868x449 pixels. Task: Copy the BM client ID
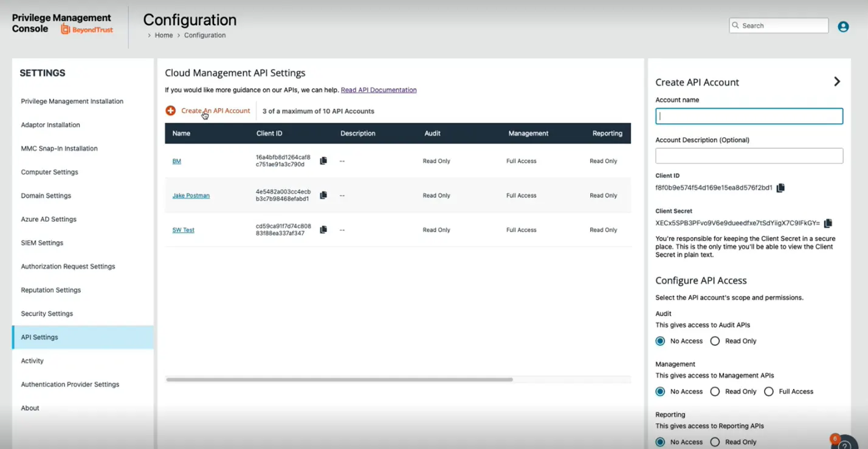pos(323,161)
